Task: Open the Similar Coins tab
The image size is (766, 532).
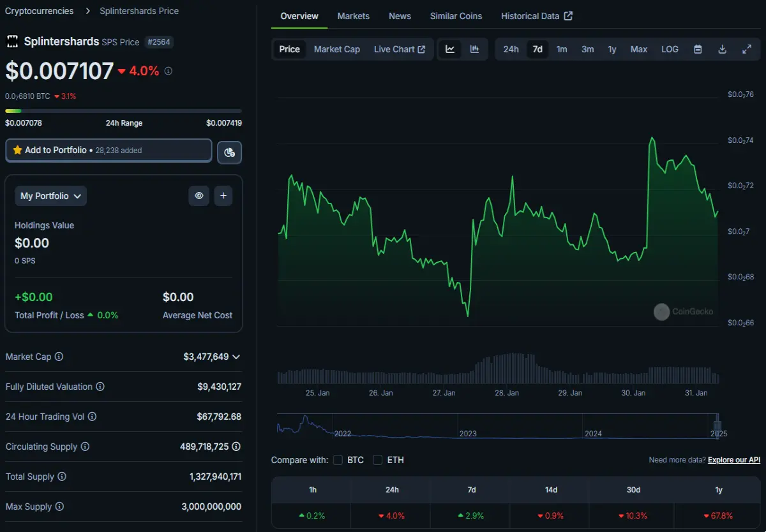Action: pyautogui.click(x=456, y=16)
